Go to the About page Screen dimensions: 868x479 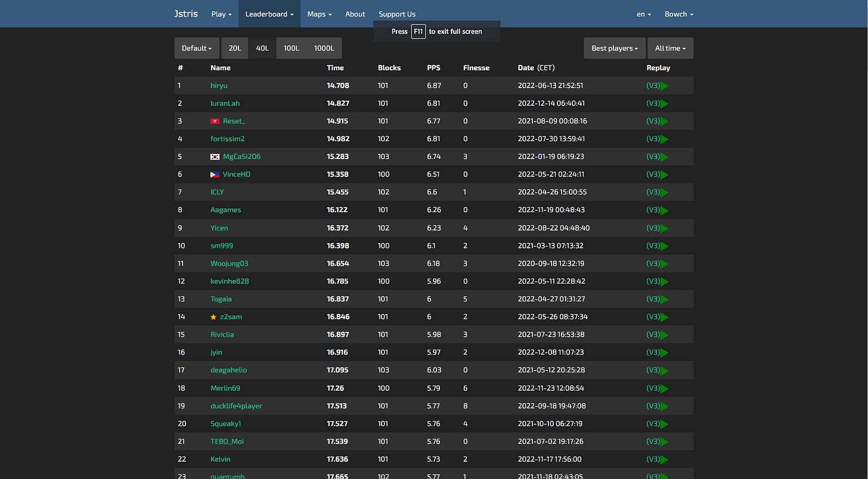pos(355,14)
